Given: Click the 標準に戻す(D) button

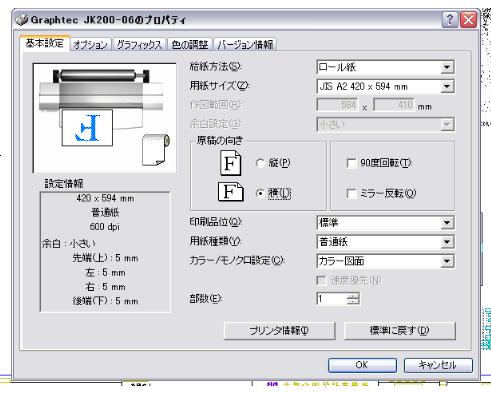Looking at the screenshot, I should (x=399, y=331).
